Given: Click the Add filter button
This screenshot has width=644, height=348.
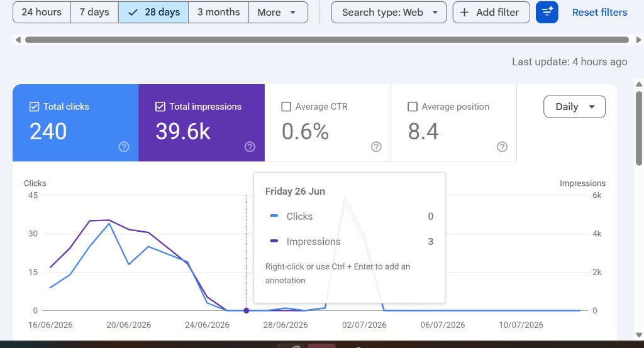Looking at the screenshot, I should 491,13.
